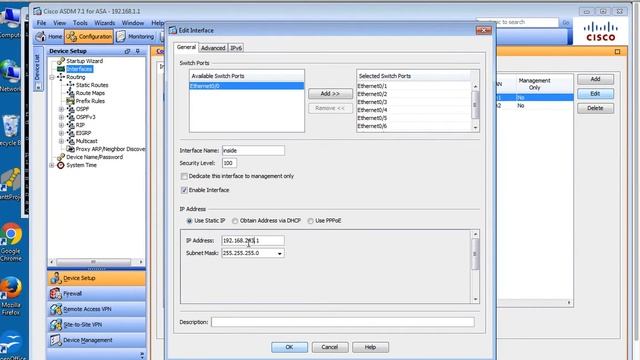Viewport: 640px width, 360px height.
Task: Click the Device Setup tree horizontal scrollbar
Action: coord(96,262)
